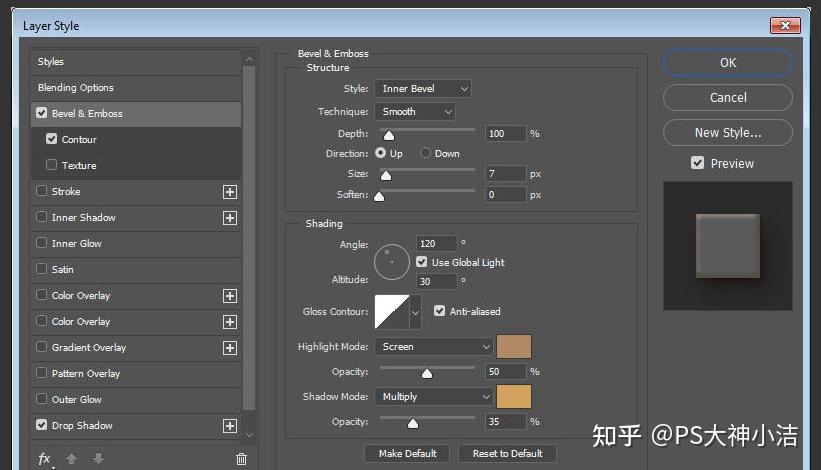Move effect down with arrow icon
The image size is (821, 470).
coord(98,459)
